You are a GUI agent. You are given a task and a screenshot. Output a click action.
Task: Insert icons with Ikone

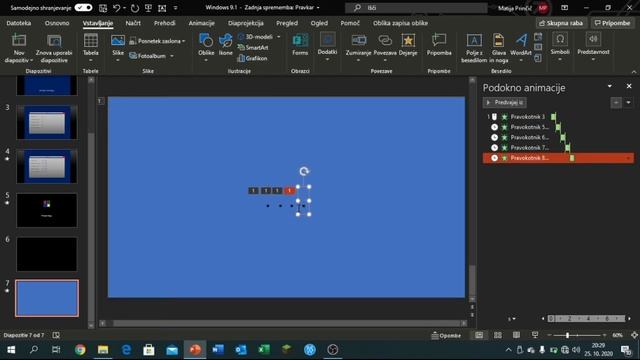pos(225,45)
